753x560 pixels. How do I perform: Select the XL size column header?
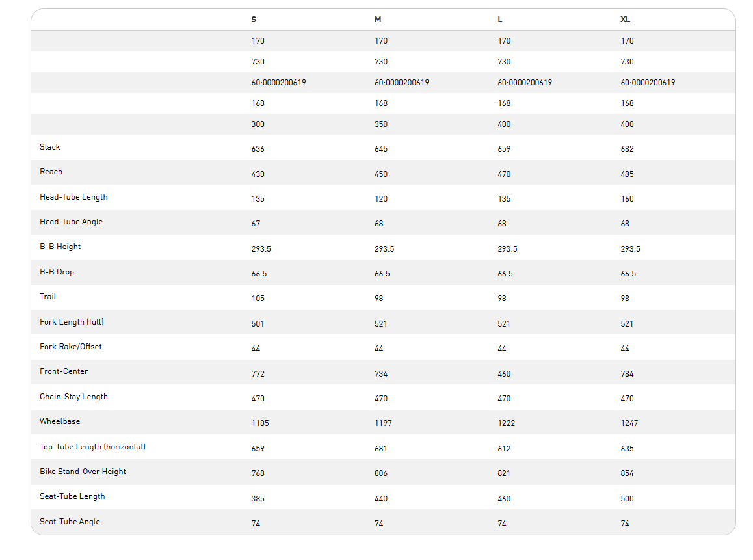coord(626,20)
